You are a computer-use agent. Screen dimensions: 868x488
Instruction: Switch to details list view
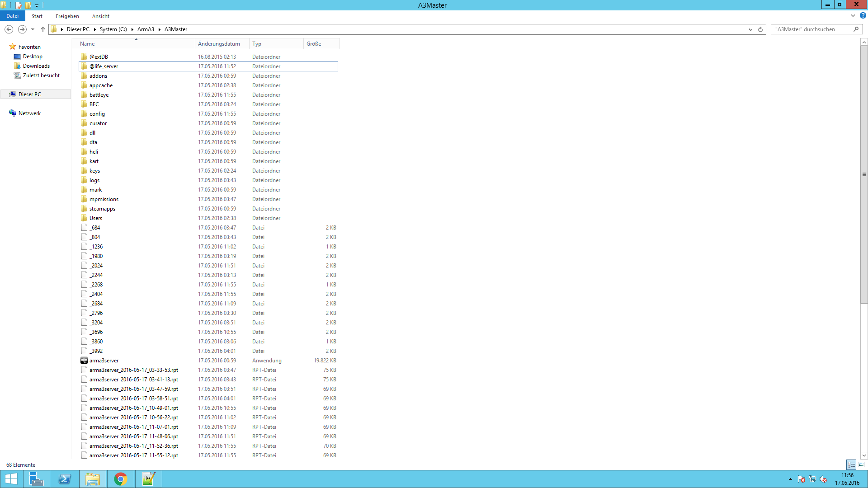click(851, 465)
